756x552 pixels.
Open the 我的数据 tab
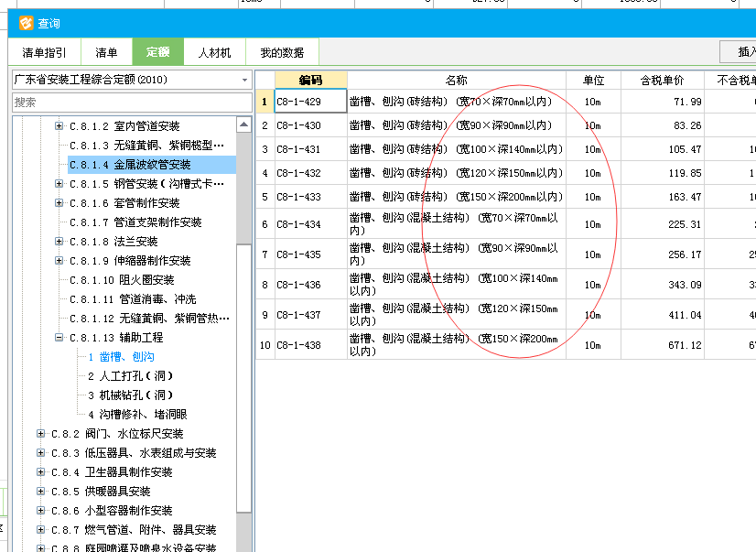(x=282, y=52)
